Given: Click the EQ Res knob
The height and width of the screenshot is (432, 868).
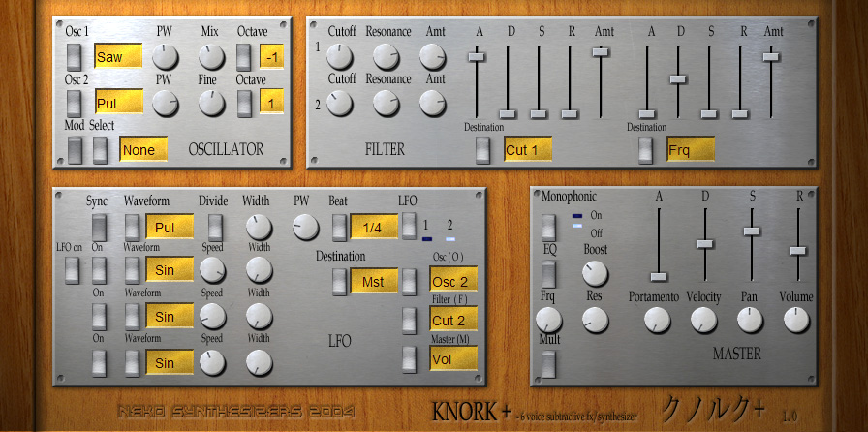Looking at the screenshot, I should click(x=595, y=320).
